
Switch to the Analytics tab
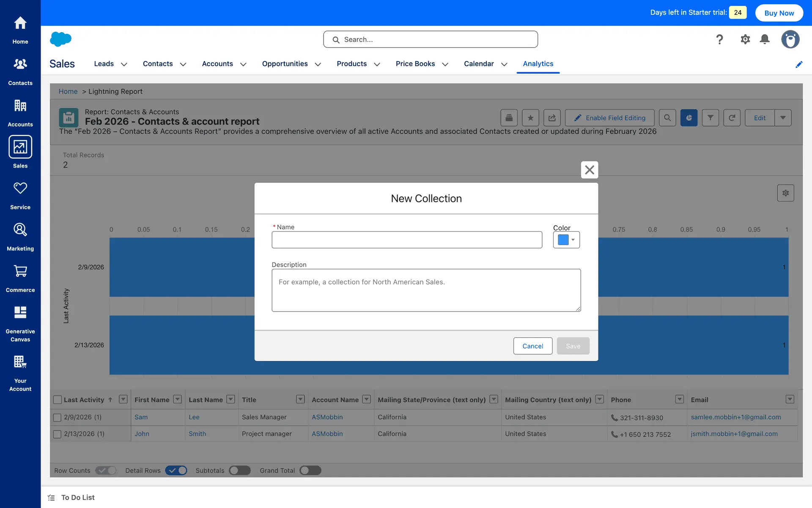(x=538, y=63)
